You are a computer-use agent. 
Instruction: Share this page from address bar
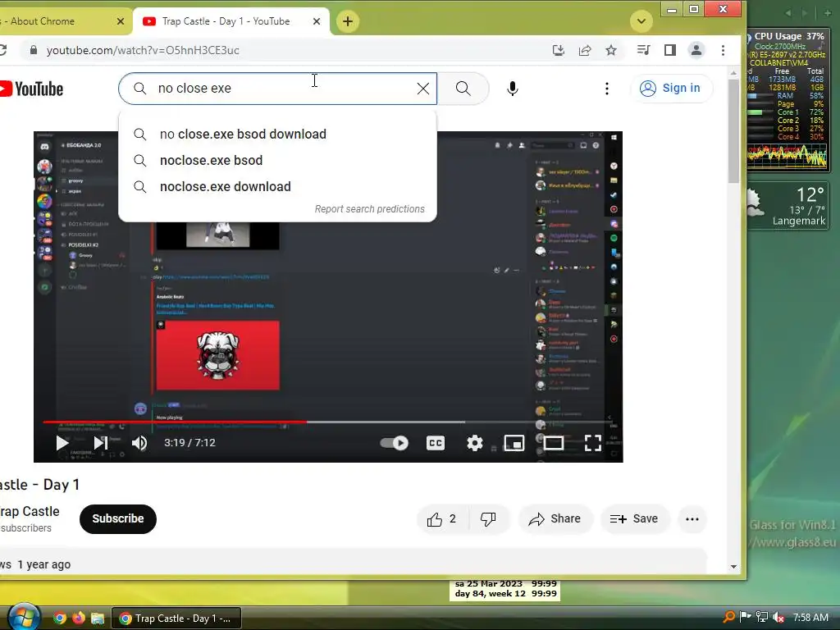585,50
